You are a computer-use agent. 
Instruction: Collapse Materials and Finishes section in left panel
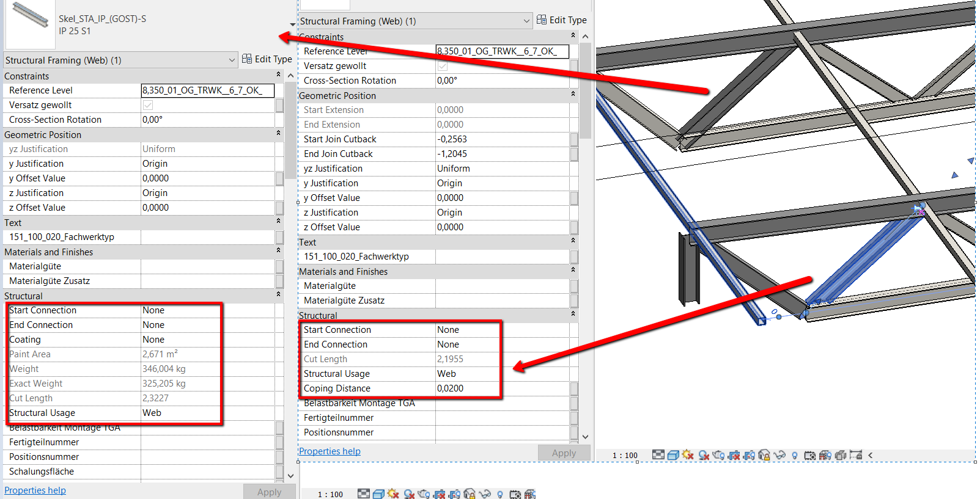[278, 250]
